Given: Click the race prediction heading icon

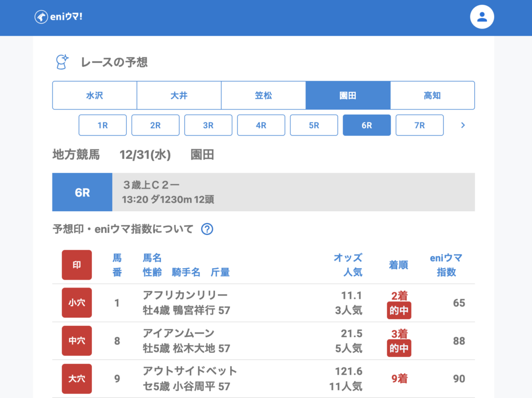Looking at the screenshot, I should (x=62, y=62).
